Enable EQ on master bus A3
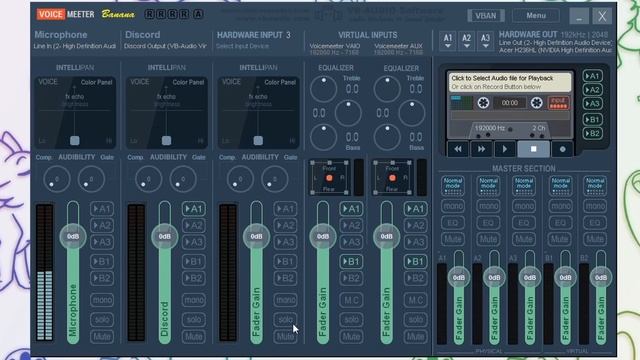Viewport: 640px width, 360px height. pyautogui.click(x=524, y=223)
